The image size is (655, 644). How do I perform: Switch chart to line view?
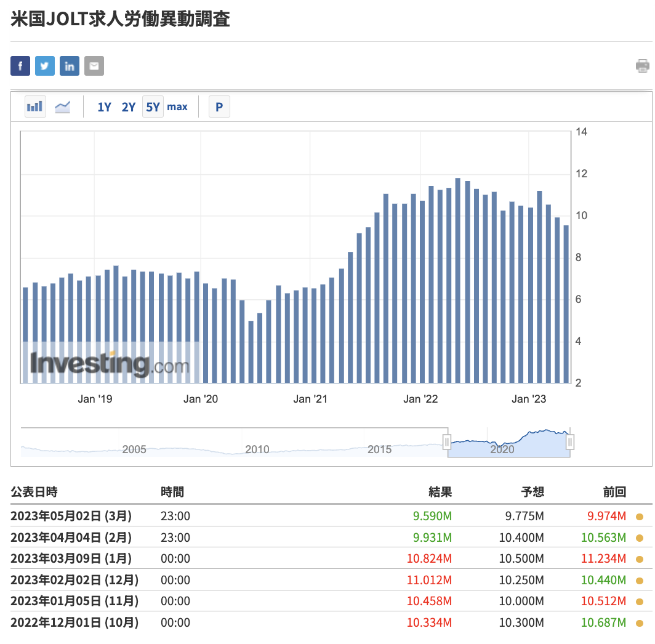pos(63,107)
